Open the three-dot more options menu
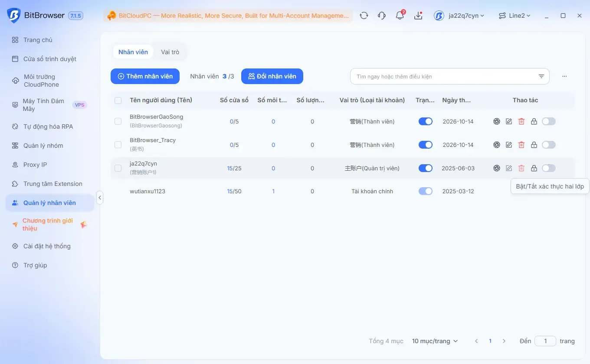The height and width of the screenshot is (364, 590). point(564,76)
